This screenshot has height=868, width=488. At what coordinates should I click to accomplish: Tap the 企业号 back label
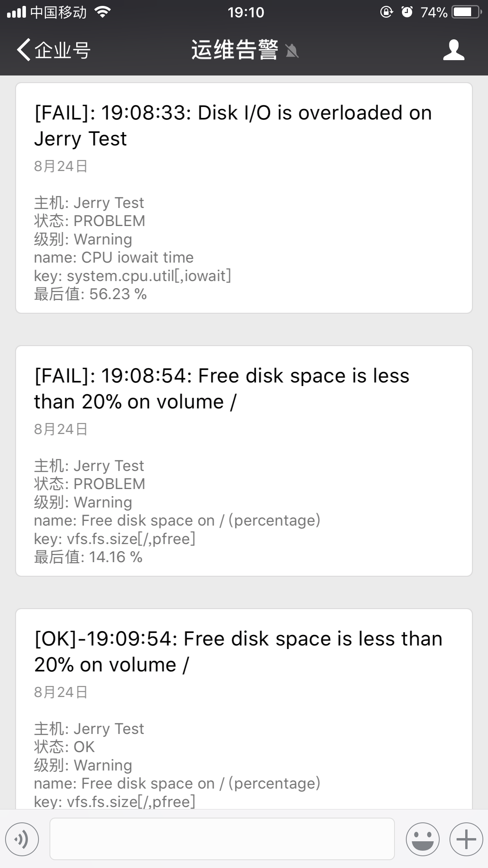[x=63, y=50]
